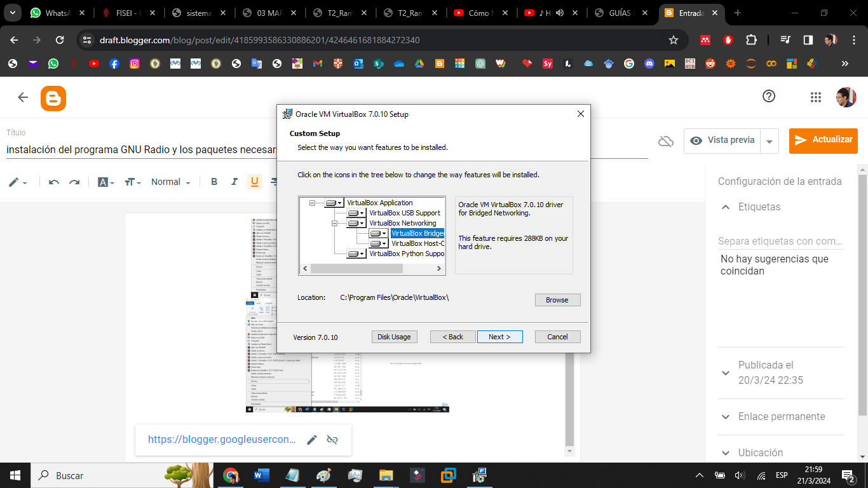This screenshot has height=488, width=868.
Task: Expand the Ubicación section
Action: 726,453
